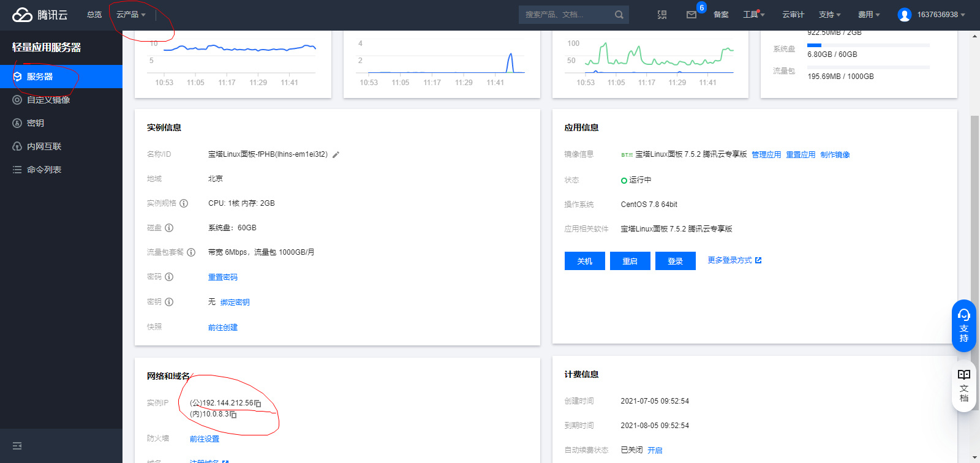Screen dimensions: 980x463
Task: Expand the 工具 dropdown
Action: click(754, 15)
